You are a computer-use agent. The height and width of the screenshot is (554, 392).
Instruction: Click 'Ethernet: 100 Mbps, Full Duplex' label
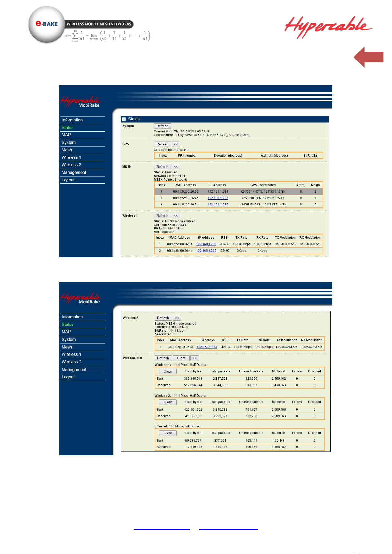178,426
